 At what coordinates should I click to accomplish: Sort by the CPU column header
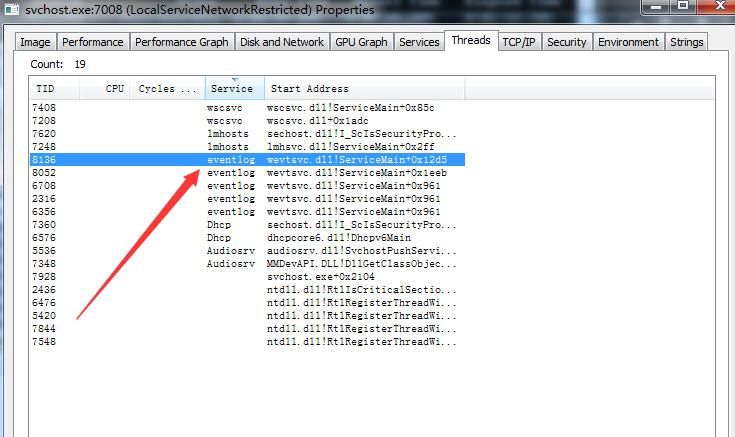[x=105, y=89]
